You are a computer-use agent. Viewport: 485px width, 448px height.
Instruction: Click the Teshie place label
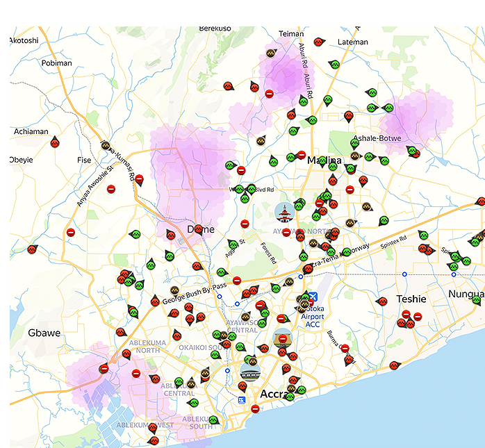pos(411,299)
